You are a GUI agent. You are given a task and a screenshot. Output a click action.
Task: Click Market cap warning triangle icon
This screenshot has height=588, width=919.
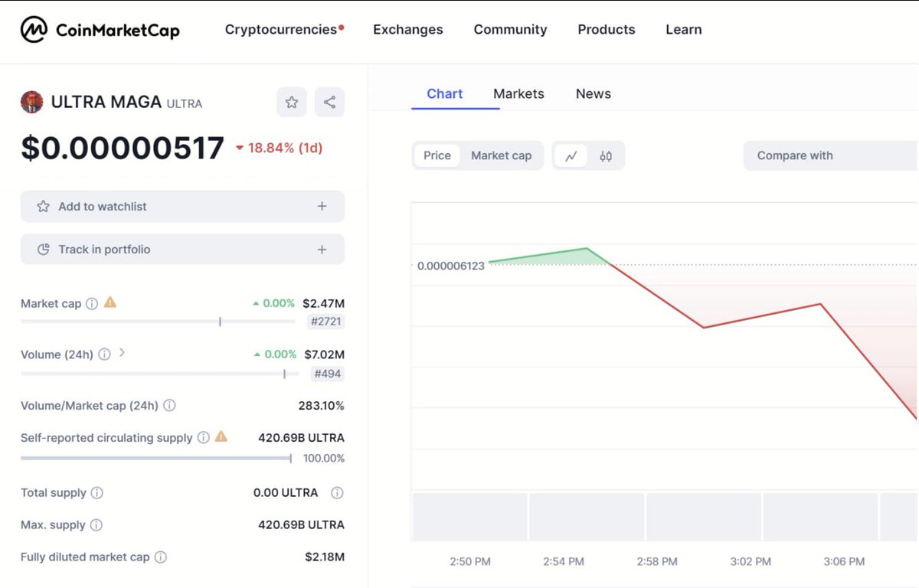(110, 302)
